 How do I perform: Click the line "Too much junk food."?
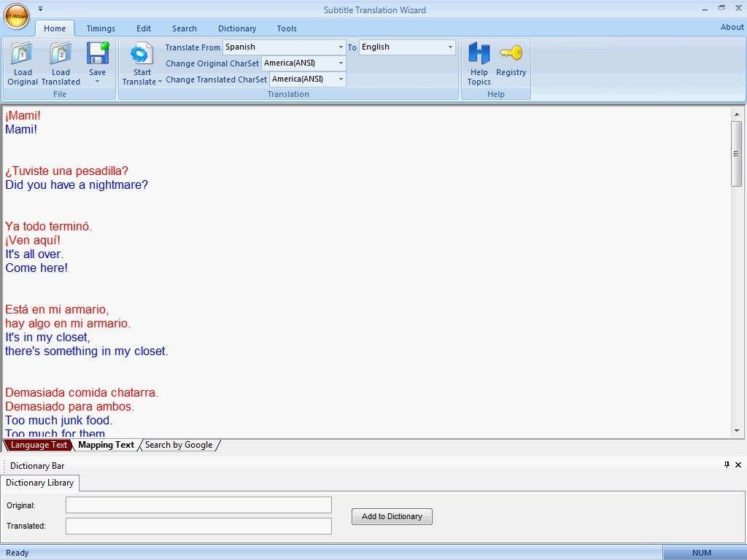point(58,421)
